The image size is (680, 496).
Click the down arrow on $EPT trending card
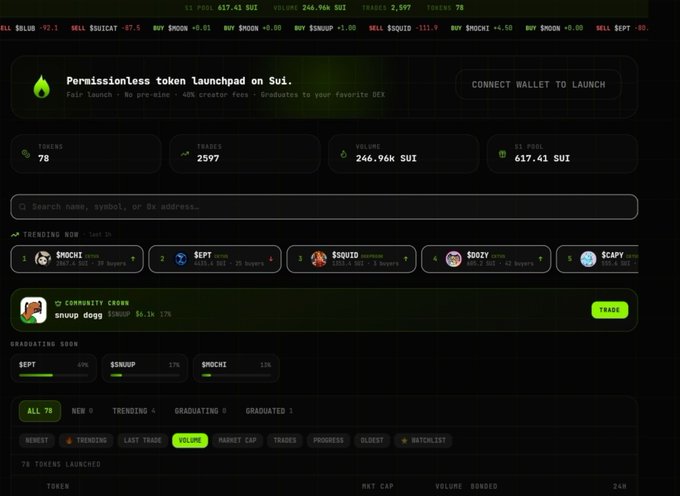[x=271, y=259]
